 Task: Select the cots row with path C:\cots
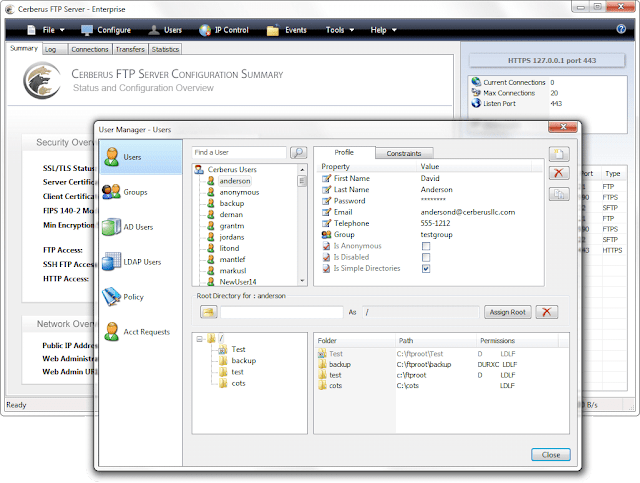pos(441,385)
